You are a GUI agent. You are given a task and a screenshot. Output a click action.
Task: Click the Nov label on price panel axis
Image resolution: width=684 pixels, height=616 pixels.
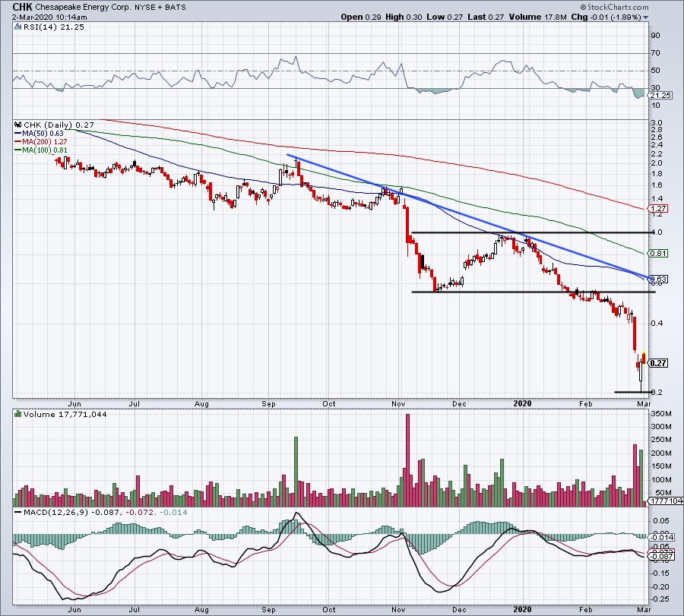pyautogui.click(x=398, y=403)
